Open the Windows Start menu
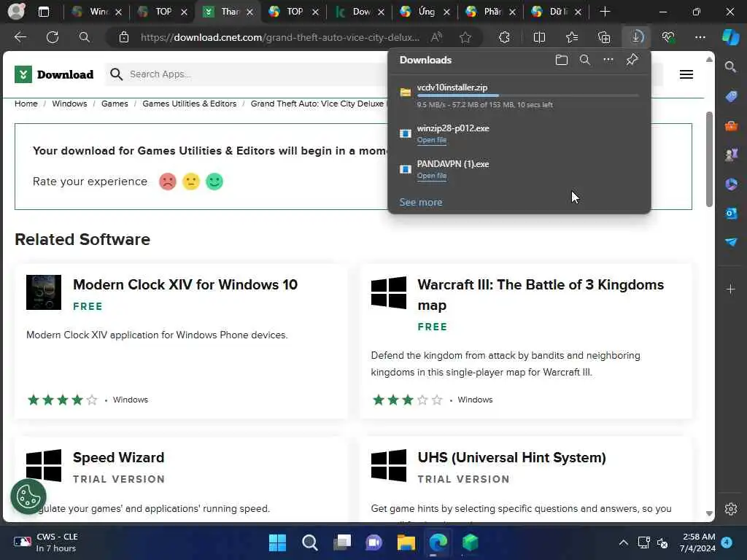747x560 pixels. point(277,542)
